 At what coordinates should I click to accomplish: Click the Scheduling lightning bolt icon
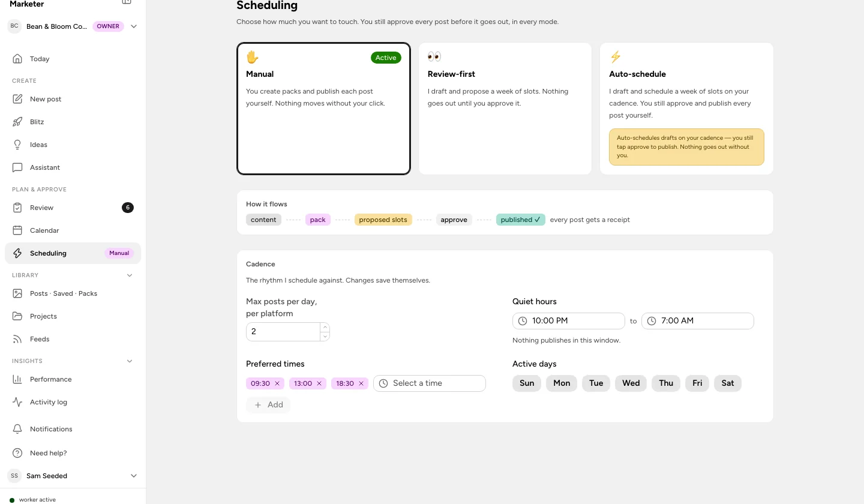[17, 253]
